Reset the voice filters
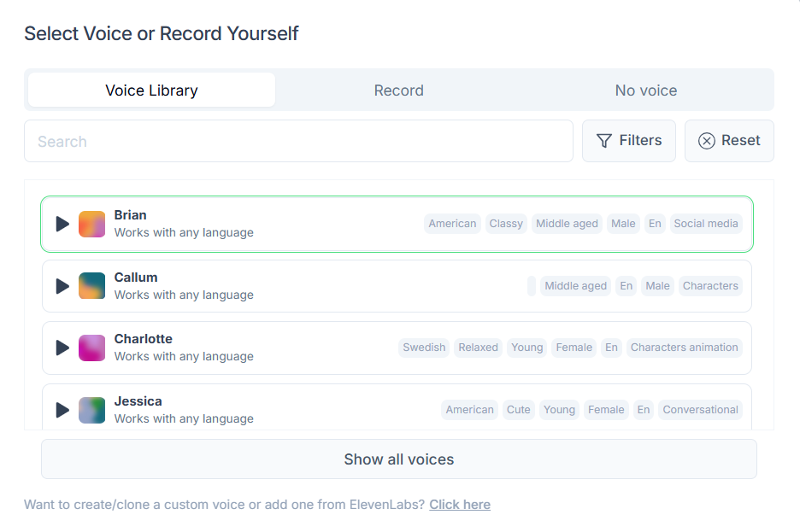Screen dimensions: 800x532 coord(729,141)
